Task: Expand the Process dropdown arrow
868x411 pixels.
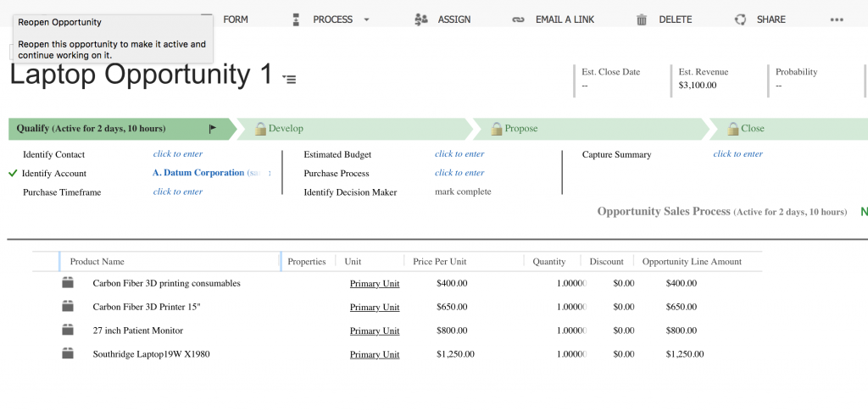Action: 366,19
